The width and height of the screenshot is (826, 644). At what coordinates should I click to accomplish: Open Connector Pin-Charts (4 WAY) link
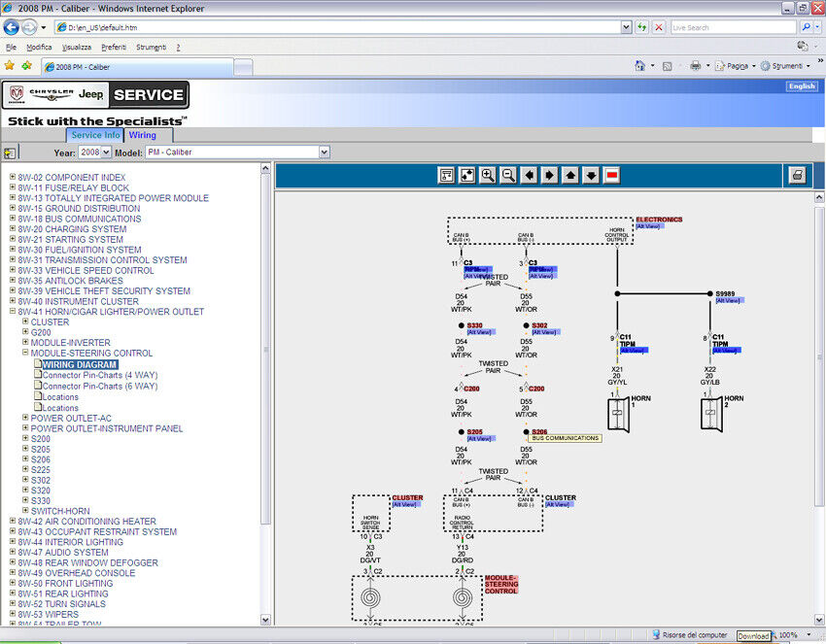pyautogui.click(x=99, y=375)
